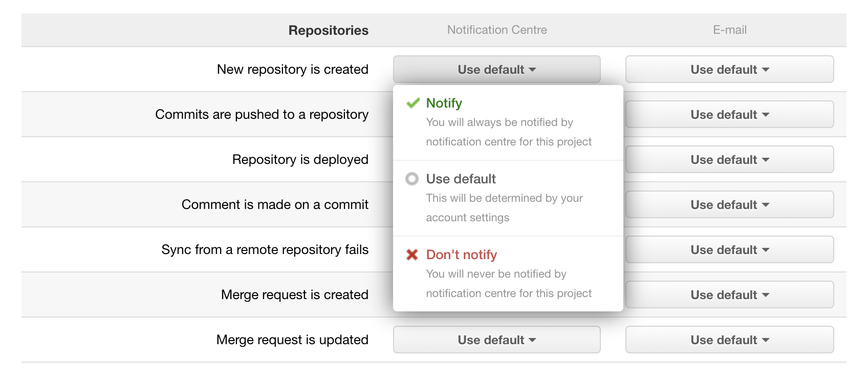Viewport: 868px width, 379px height.
Task: Choose Don't notify option in menu
Action: pyautogui.click(x=461, y=255)
